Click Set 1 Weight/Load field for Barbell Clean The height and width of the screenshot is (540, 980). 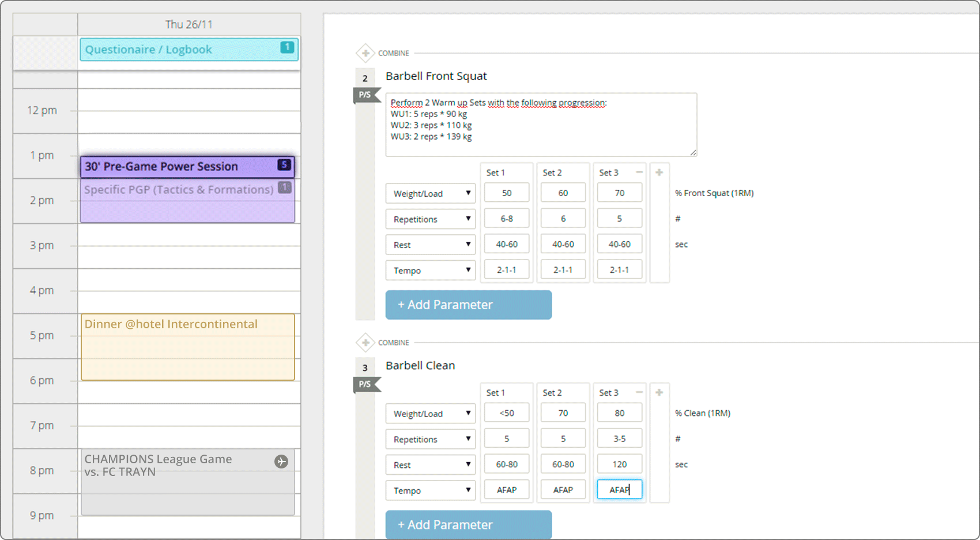507,413
